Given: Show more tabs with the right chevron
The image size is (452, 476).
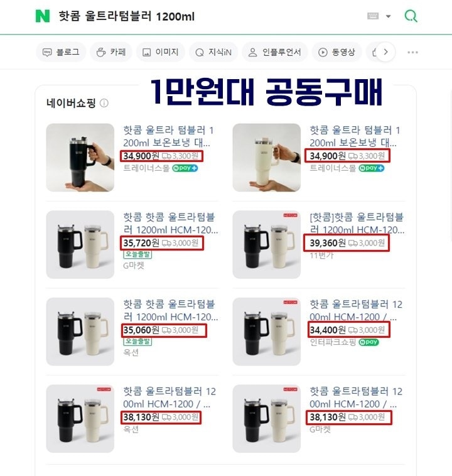Looking at the screenshot, I should (385, 52).
